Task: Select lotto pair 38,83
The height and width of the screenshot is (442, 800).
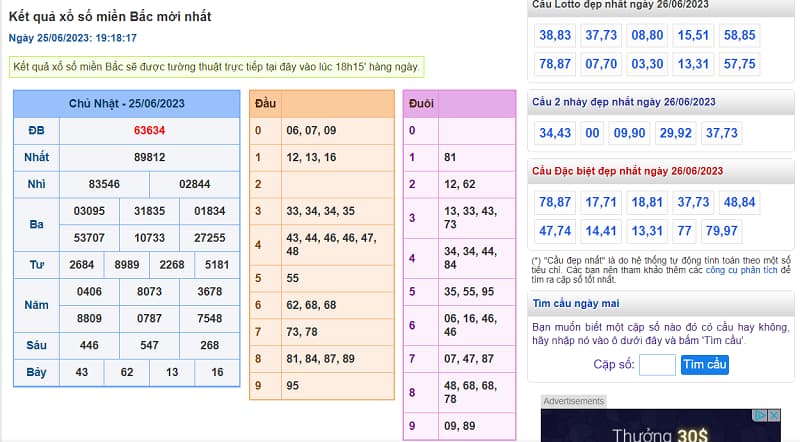Action: [x=555, y=35]
